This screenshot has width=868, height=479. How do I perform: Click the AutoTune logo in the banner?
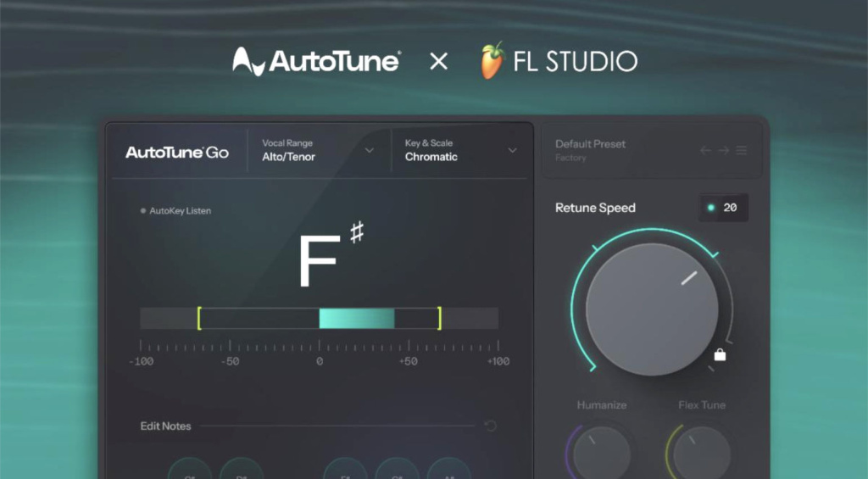(x=317, y=61)
